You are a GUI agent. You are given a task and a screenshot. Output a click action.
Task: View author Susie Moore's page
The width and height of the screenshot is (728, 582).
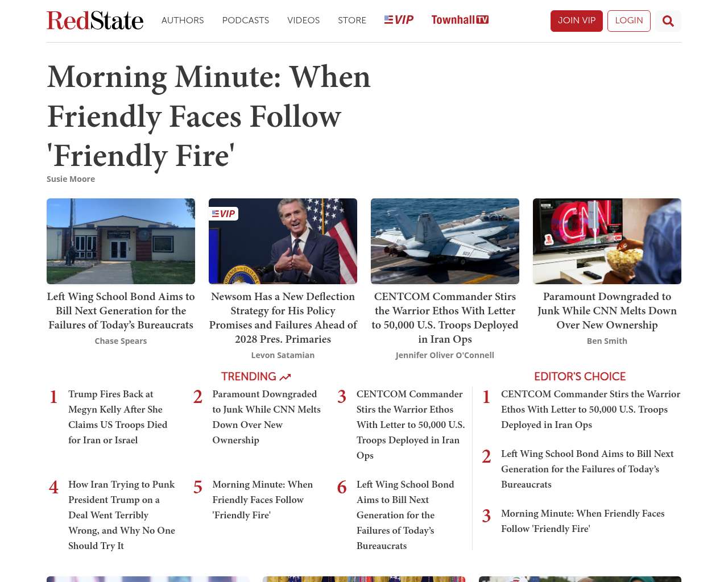point(71,179)
